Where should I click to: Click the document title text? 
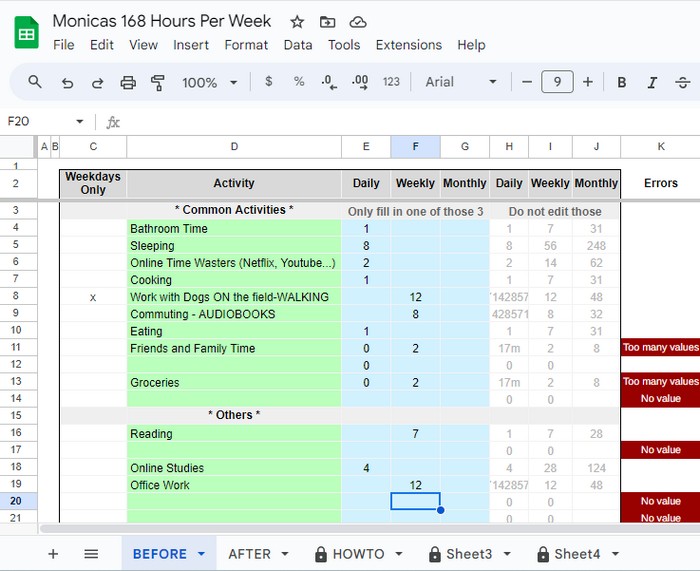[162, 21]
